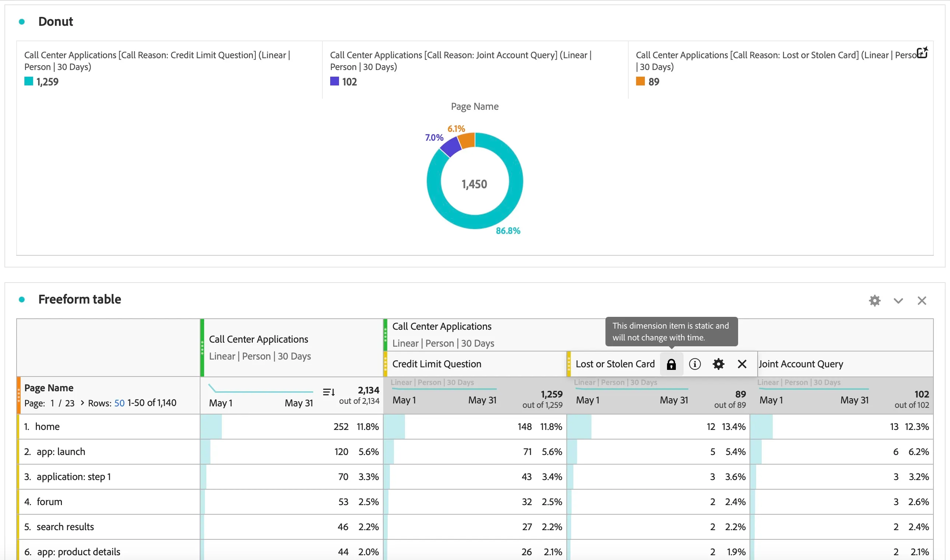The width and height of the screenshot is (950, 560).
Task: Click the 7.0% donut label
Action: coord(434,137)
